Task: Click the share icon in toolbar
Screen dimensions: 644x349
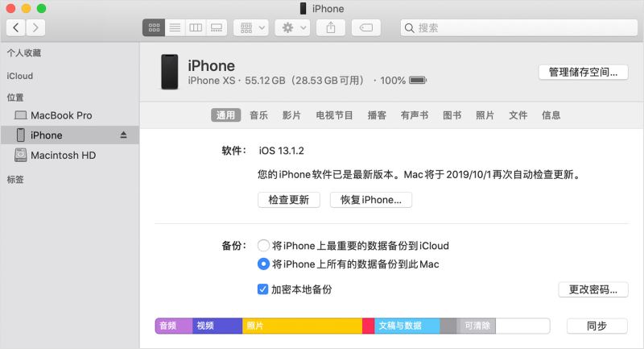Action: (x=331, y=27)
